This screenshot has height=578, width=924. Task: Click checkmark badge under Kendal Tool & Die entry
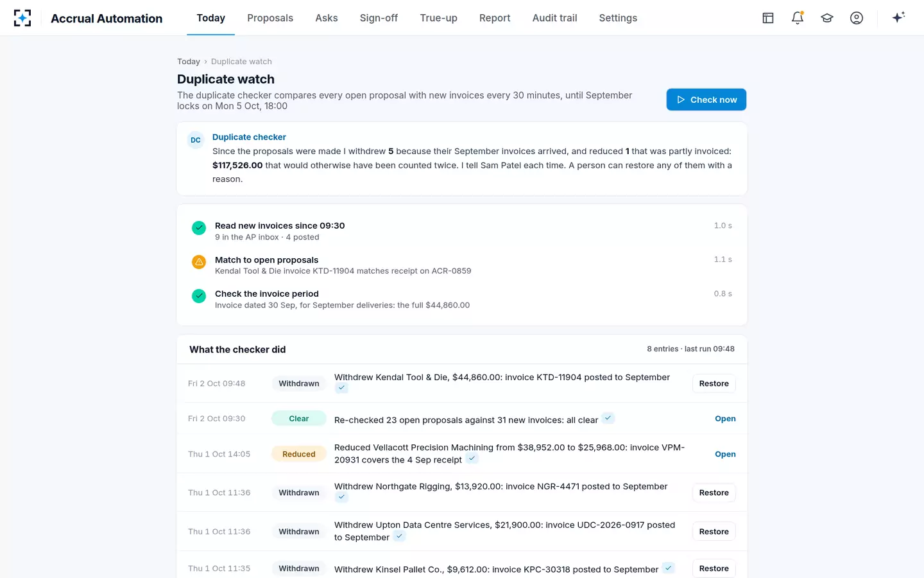(x=341, y=388)
